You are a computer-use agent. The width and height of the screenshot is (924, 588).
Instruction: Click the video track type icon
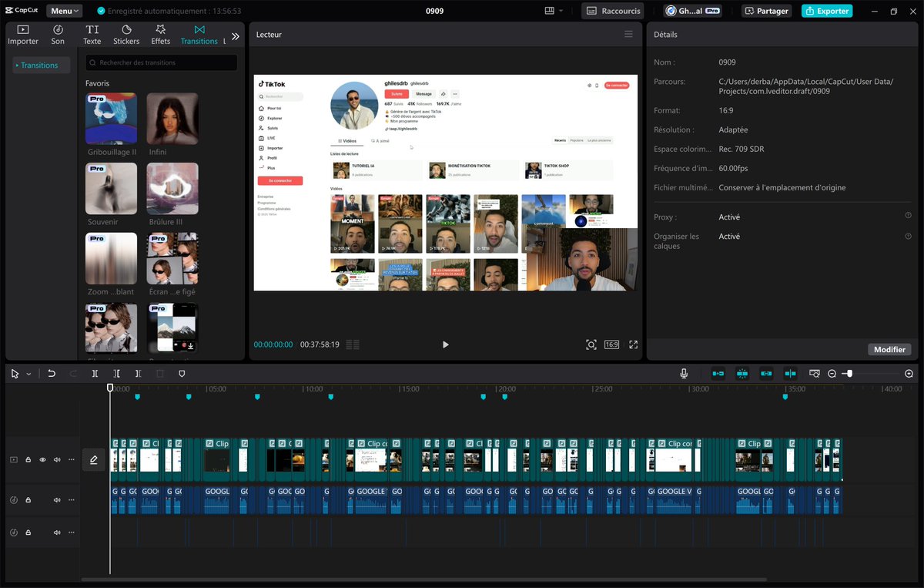pos(13,459)
